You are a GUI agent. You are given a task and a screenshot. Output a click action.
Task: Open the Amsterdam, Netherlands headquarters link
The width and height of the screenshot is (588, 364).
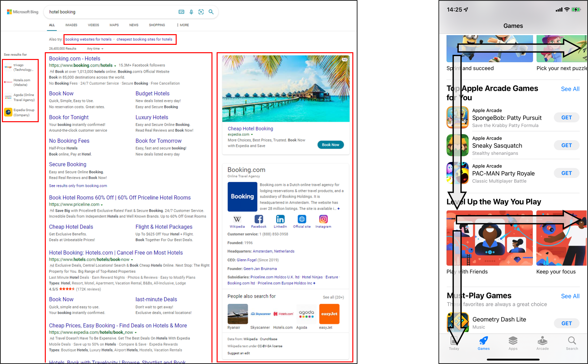273,251
